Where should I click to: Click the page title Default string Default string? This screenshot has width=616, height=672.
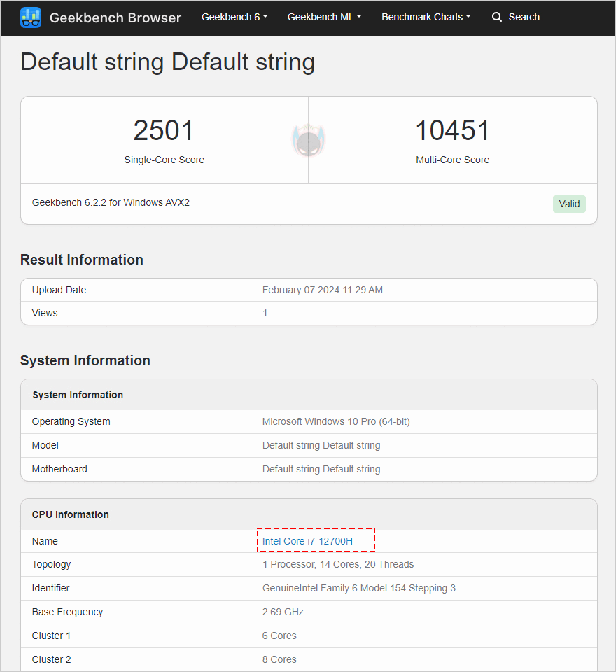167,62
